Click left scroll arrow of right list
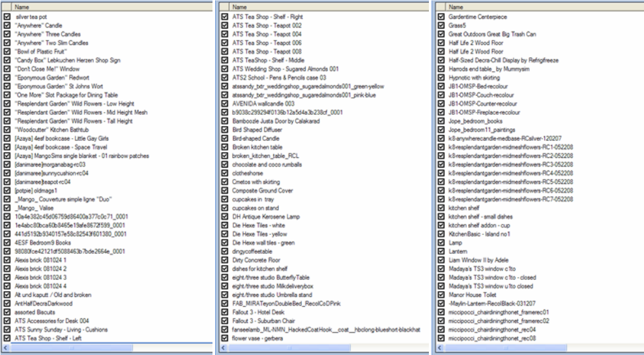The height and width of the screenshot is (355, 644). pos(439,348)
